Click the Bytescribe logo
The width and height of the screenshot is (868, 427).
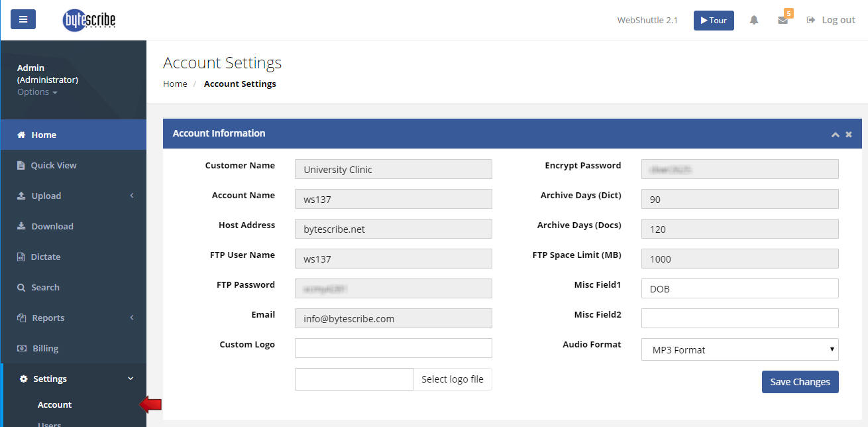tap(89, 21)
